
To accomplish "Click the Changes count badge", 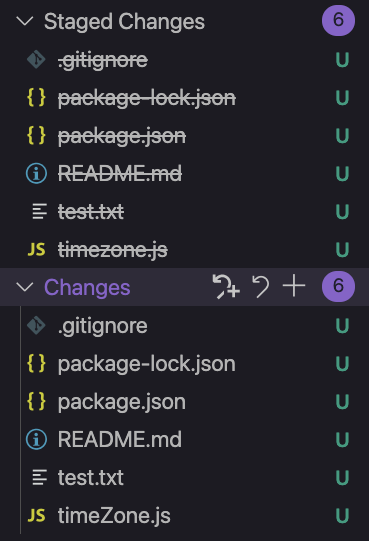I will pos(338,286).
